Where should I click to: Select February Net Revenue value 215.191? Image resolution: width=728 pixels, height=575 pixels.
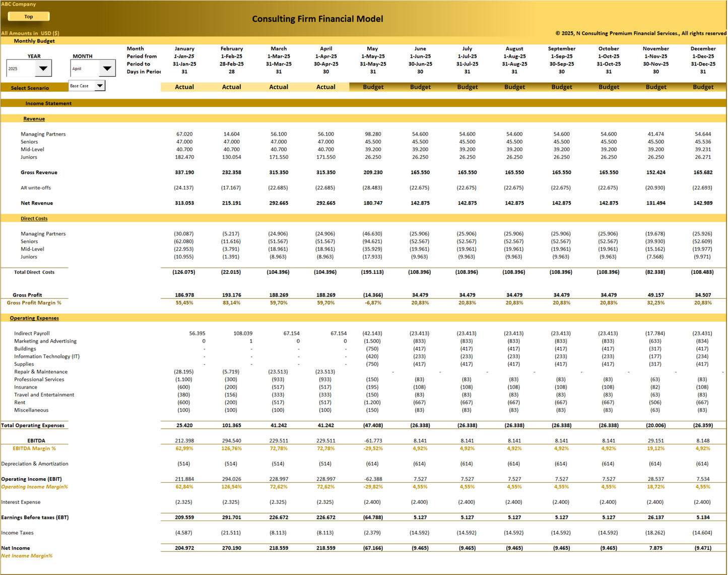click(232, 203)
